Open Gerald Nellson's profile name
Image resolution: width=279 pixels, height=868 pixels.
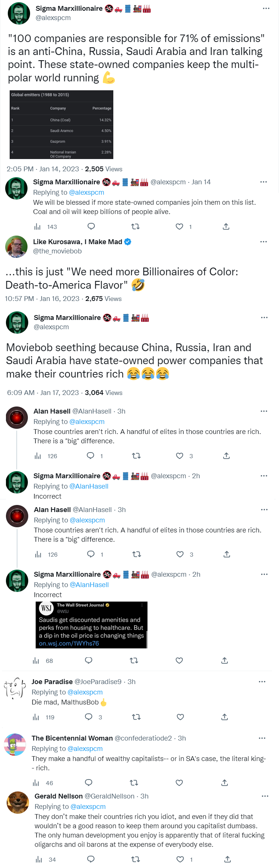[59, 796]
